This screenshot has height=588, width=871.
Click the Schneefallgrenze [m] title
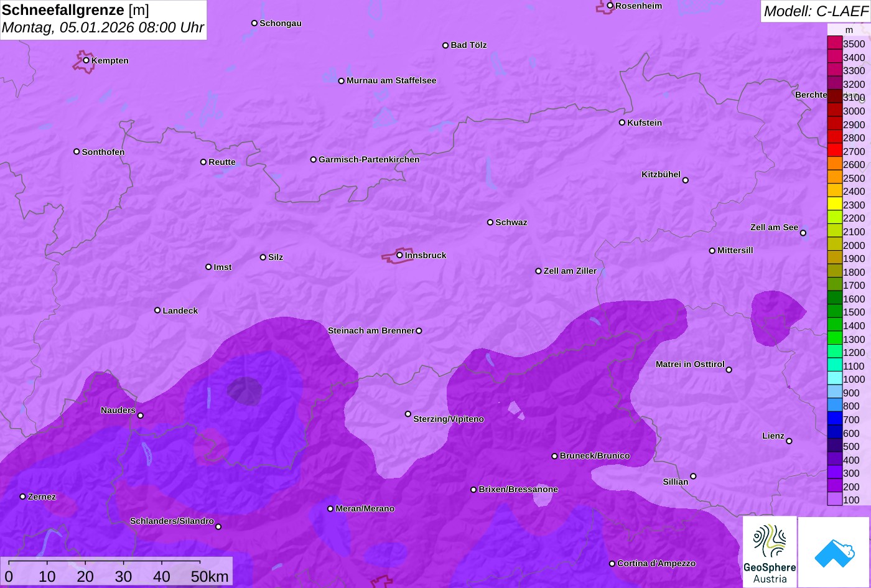[75, 10]
